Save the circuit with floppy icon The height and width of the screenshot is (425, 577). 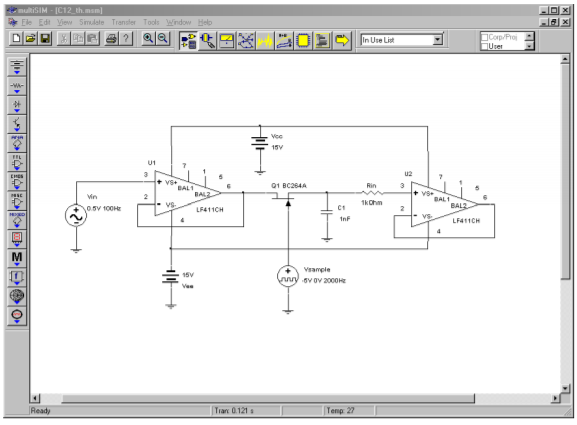click(45, 38)
